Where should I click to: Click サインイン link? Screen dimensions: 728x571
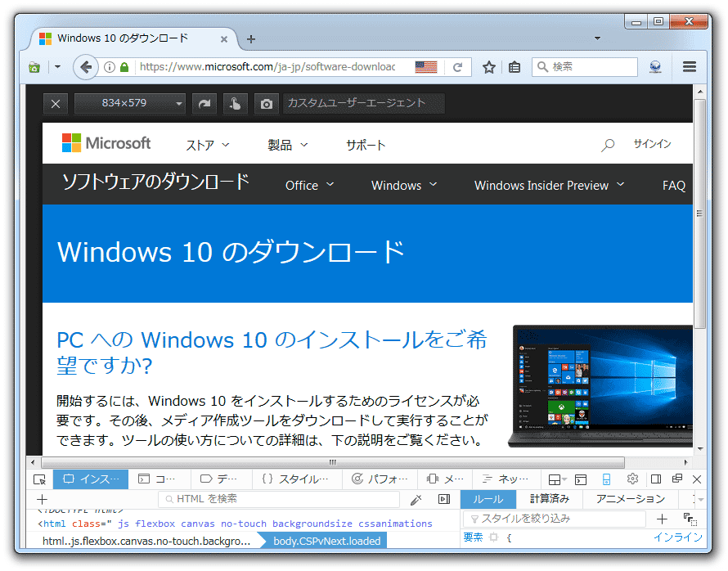(x=652, y=144)
